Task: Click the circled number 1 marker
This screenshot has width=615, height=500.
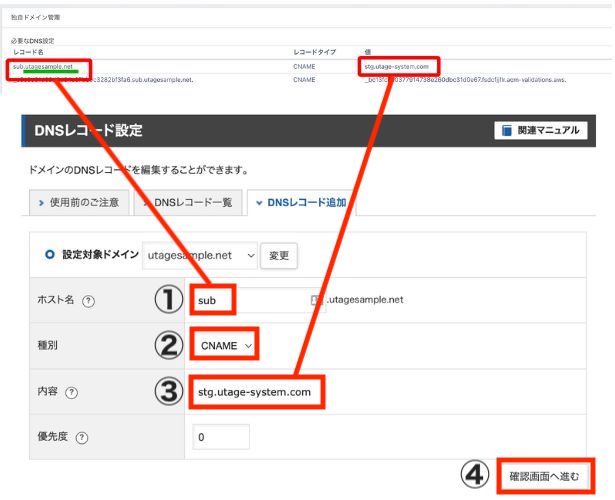Action: pos(168,299)
